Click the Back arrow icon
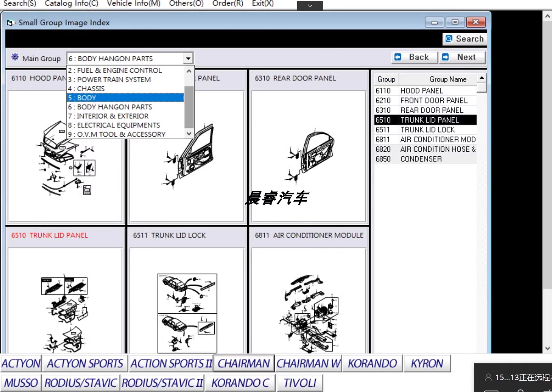The image size is (552, 392). [x=398, y=57]
